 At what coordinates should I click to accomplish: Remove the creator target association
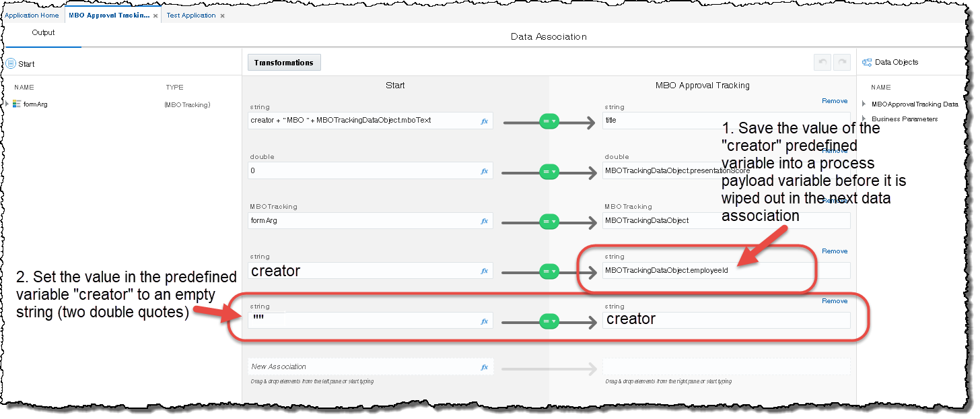[x=835, y=301]
